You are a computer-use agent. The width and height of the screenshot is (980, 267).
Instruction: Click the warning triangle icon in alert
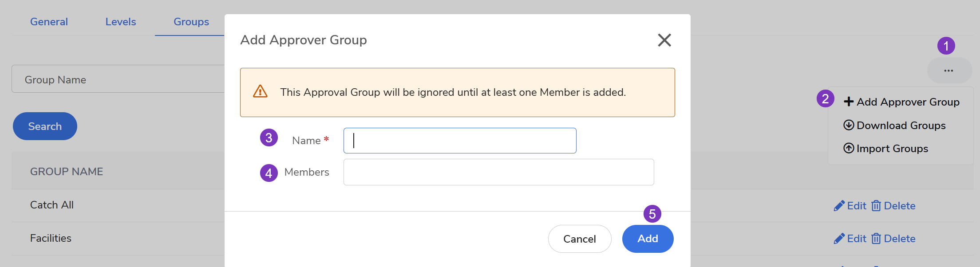(260, 92)
